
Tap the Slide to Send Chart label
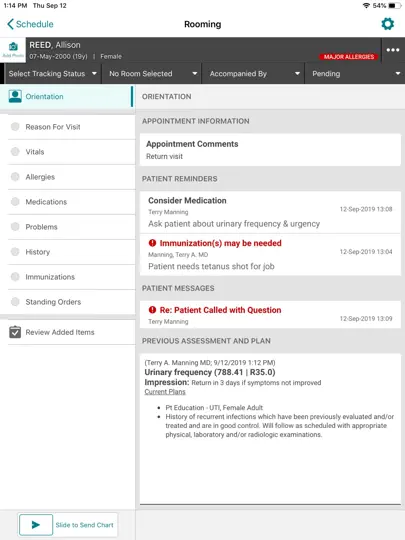[84, 525]
